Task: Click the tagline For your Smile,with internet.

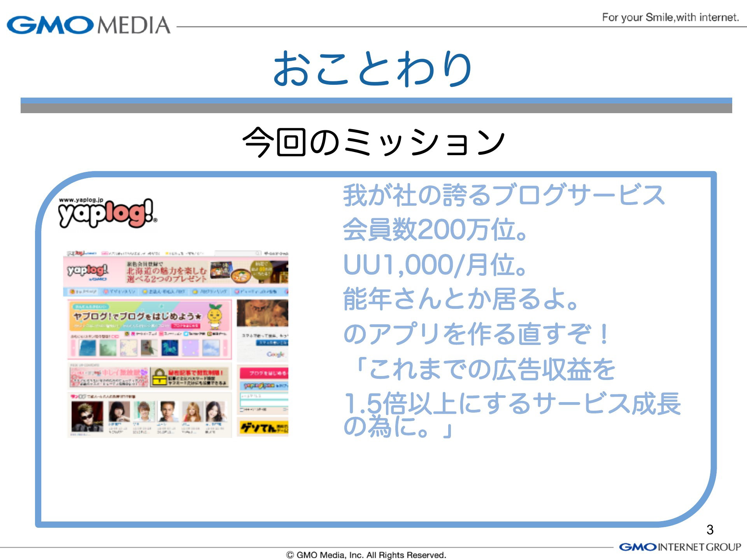Action: 670,17
